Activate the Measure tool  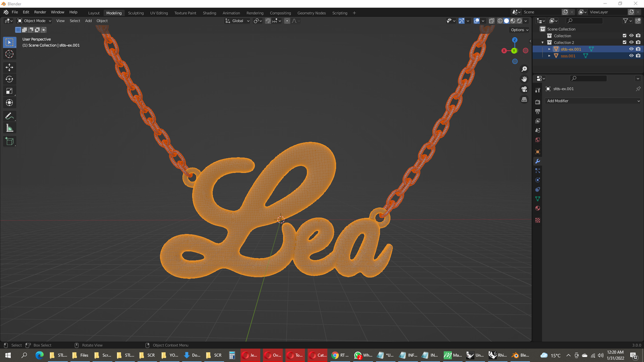click(9, 128)
